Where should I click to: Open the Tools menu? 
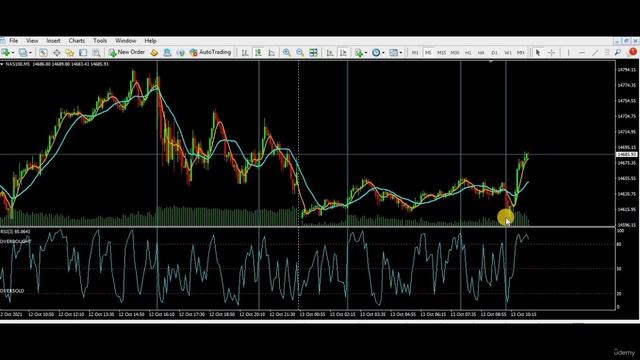[x=100, y=41]
